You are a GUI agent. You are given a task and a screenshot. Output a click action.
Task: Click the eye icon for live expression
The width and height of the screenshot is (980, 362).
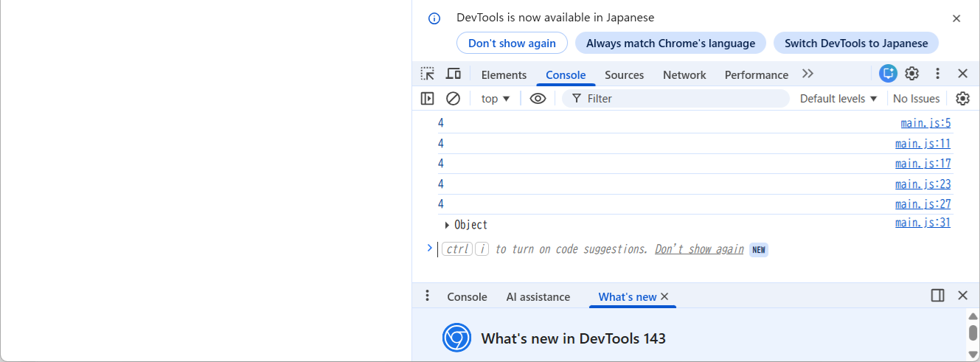coord(538,99)
